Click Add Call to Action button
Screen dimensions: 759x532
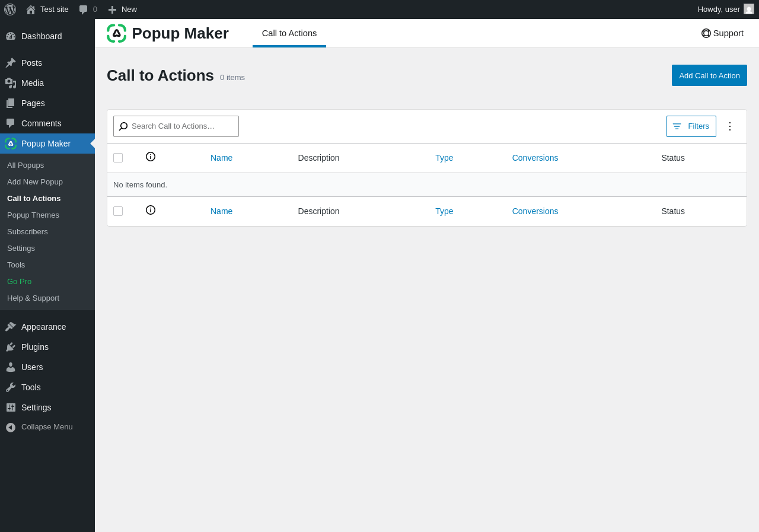coord(709,75)
